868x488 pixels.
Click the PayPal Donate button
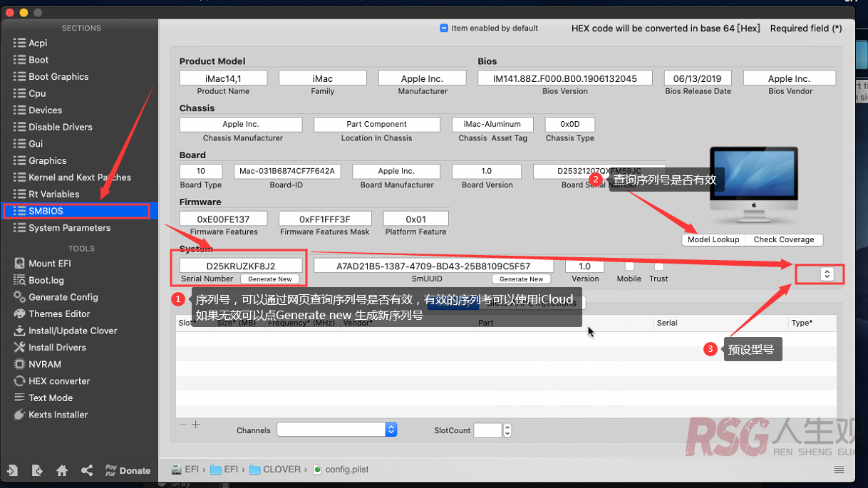click(128, 470)
